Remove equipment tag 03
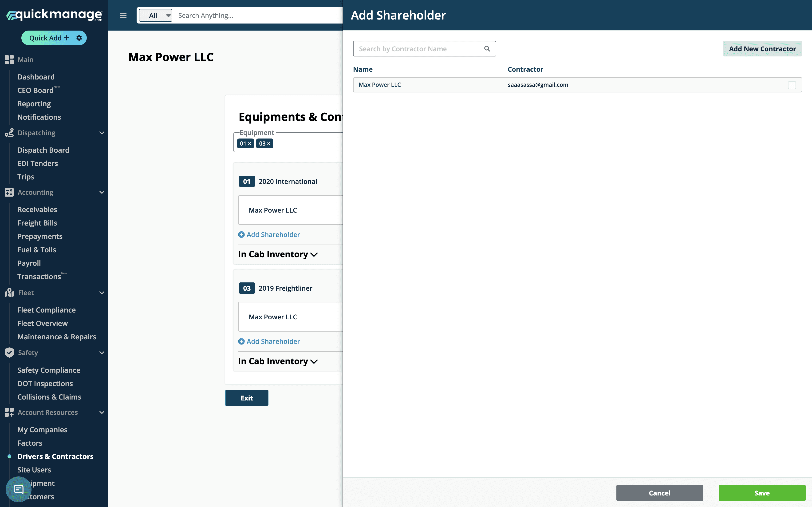Image resolution: width=812 pixels, height=507 pixels. (x=268, y=143)
